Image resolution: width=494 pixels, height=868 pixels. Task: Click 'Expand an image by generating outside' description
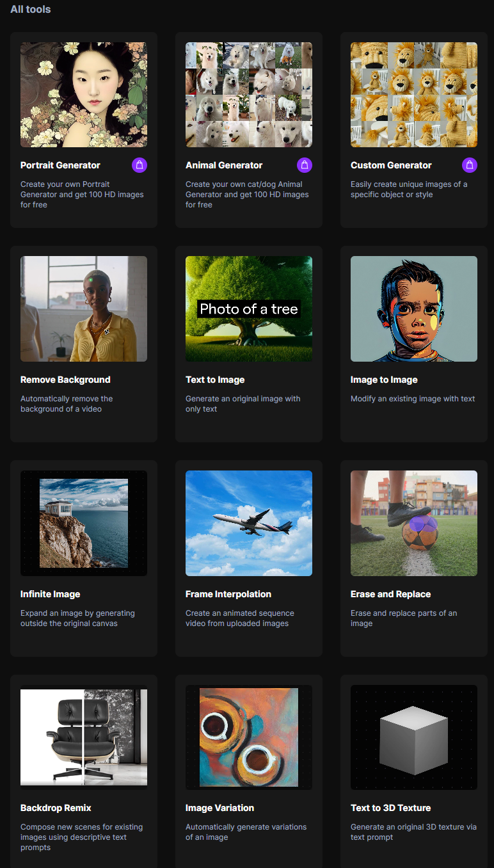coord(77,618)
